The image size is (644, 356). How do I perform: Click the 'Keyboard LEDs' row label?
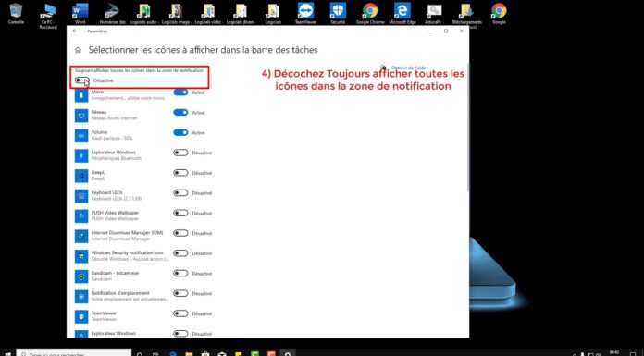point(106,192)
